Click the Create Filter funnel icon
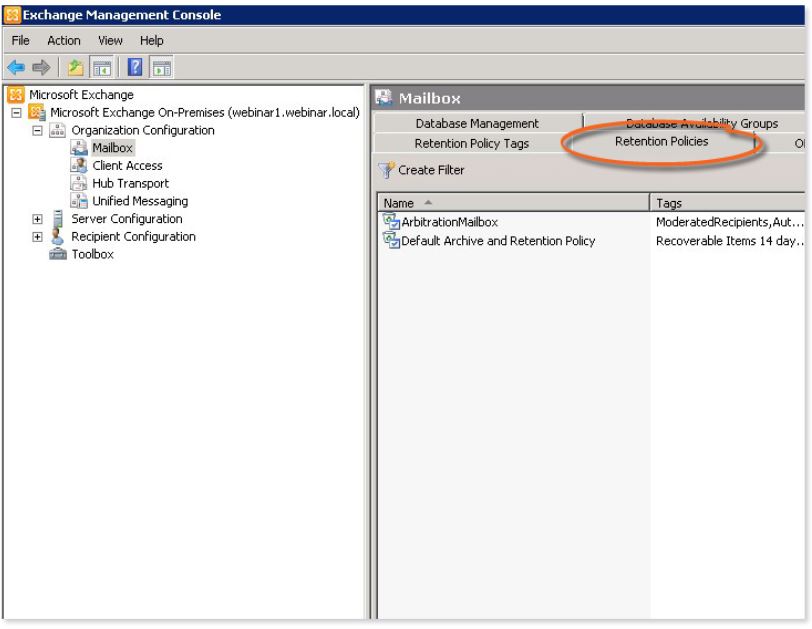The width and height of the screenshot is (812, 629). [x=386, y=170]
